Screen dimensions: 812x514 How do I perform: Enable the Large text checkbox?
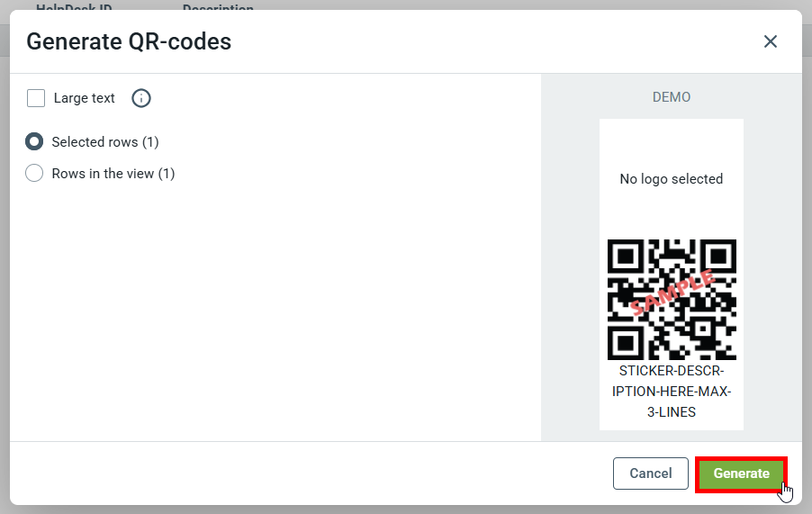pos(36,98)
